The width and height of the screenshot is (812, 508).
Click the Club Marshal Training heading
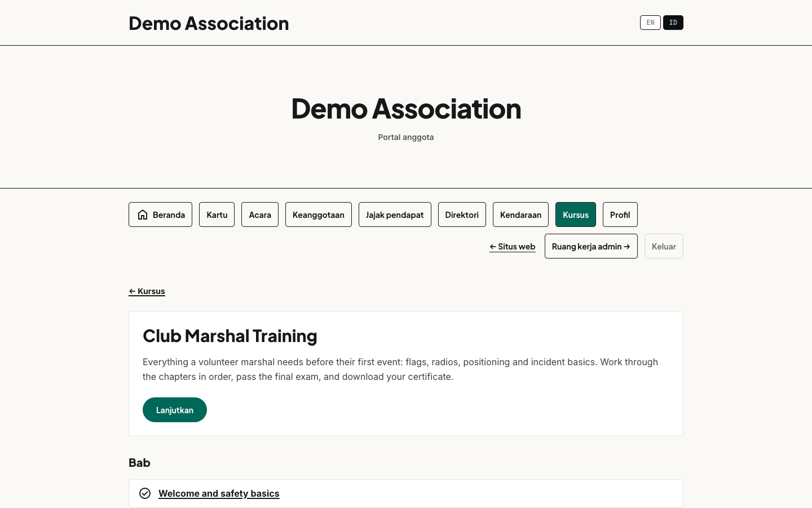[230, 336]
